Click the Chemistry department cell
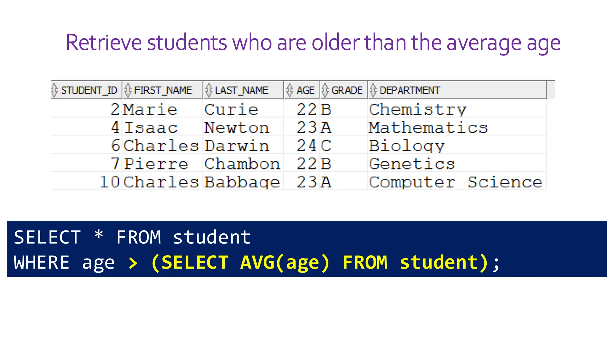607x364 pixels. pyautogui.click(x=417, y=109)
